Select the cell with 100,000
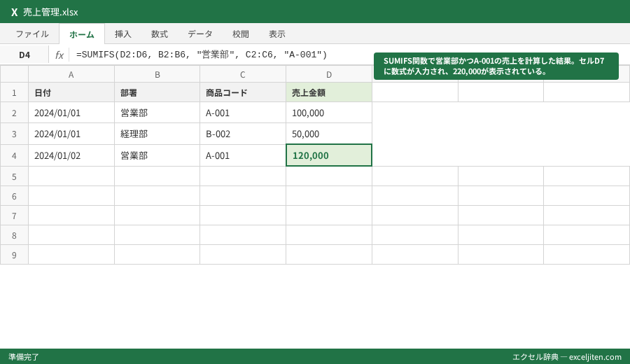The width and height of the screenshot is (630, 364). [x=329, y=113]
